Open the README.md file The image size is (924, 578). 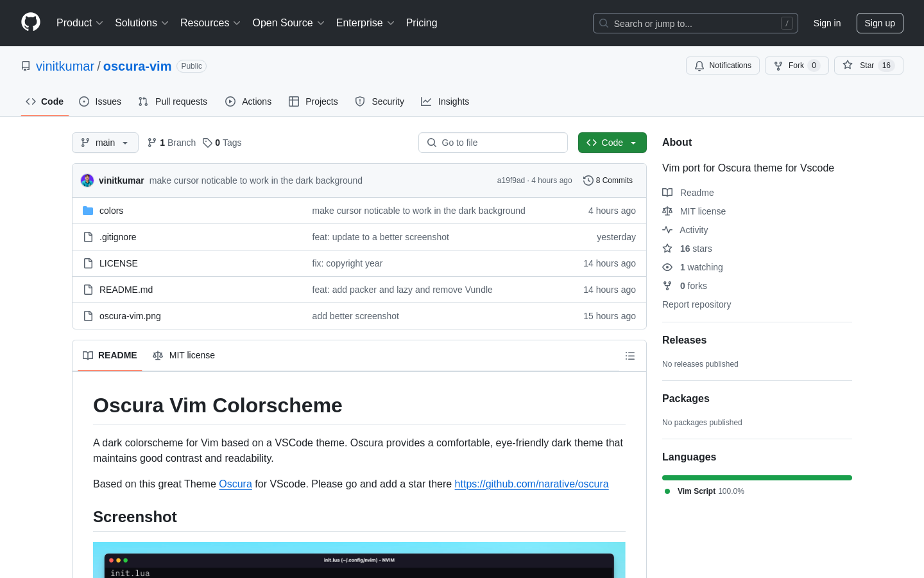[x=126, y=290]
